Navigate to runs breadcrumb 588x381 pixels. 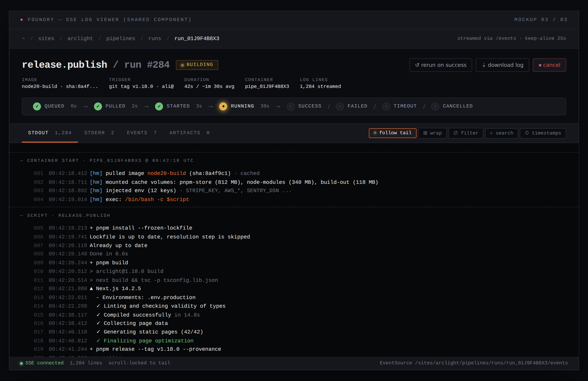(x=155, y=39)
